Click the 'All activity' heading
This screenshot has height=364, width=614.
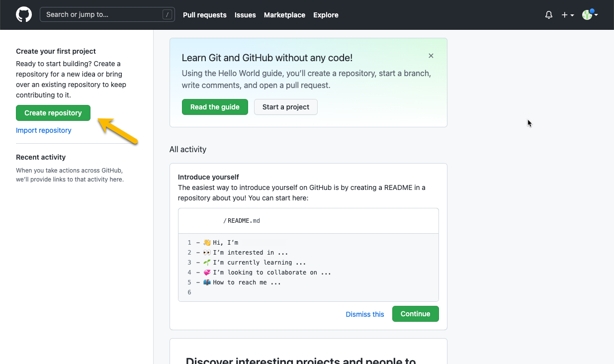pyautogui.click(x=188, y=149)
